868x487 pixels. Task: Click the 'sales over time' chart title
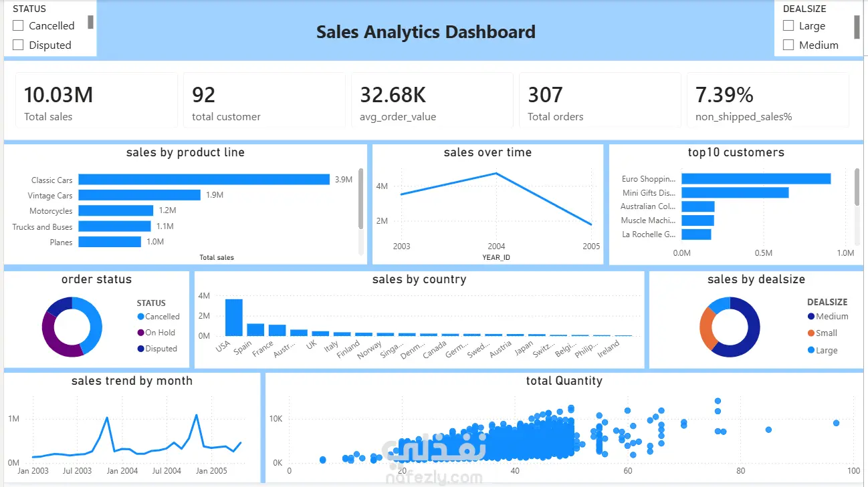[487, 152]
